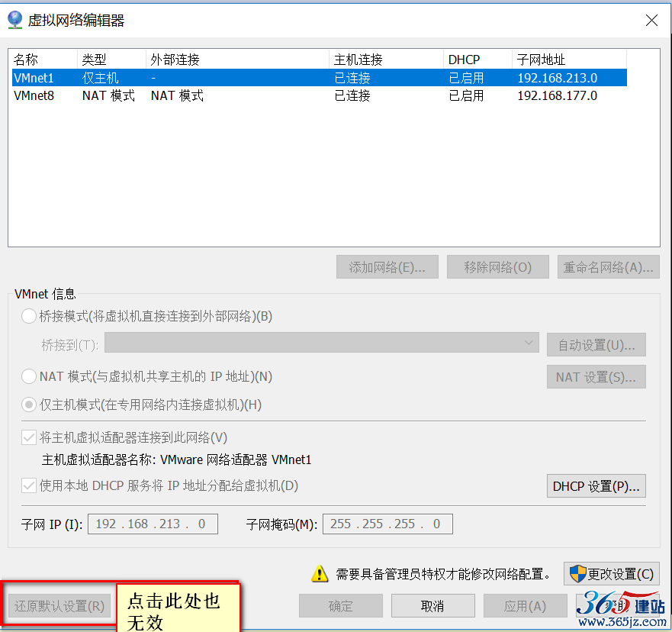Click subnet address 192.168.213.0 cell

coord(557,78)
